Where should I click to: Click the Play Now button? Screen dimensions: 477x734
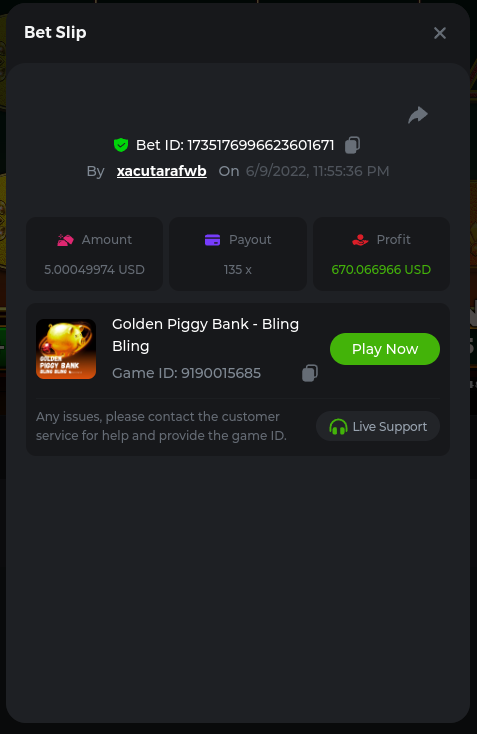coord(385,349)
